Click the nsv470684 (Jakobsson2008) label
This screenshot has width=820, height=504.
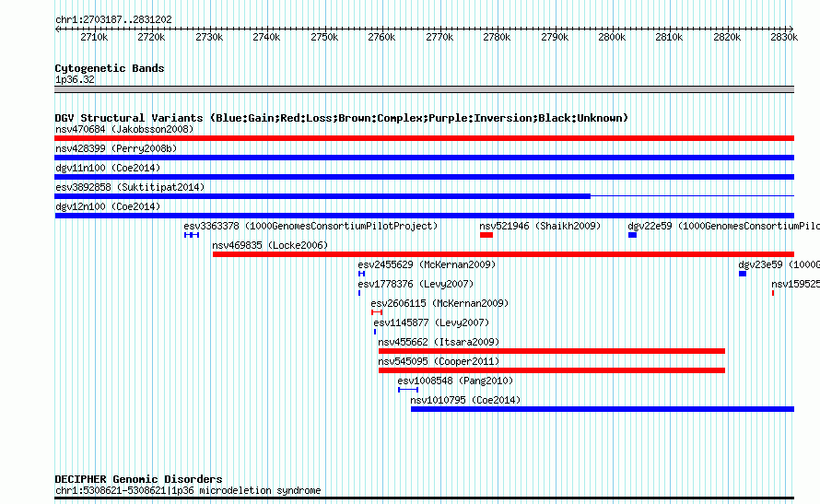tap(124, 129)
